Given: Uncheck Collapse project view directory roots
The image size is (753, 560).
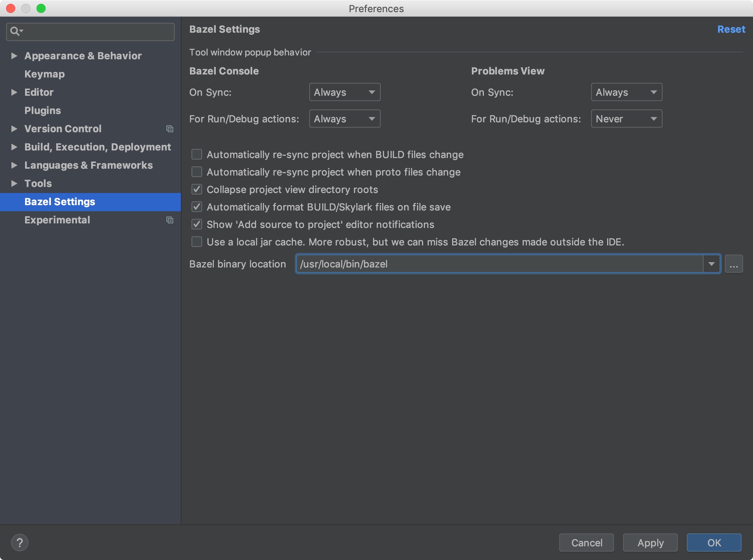Looking at the screenshot, I should click(197, 190).
